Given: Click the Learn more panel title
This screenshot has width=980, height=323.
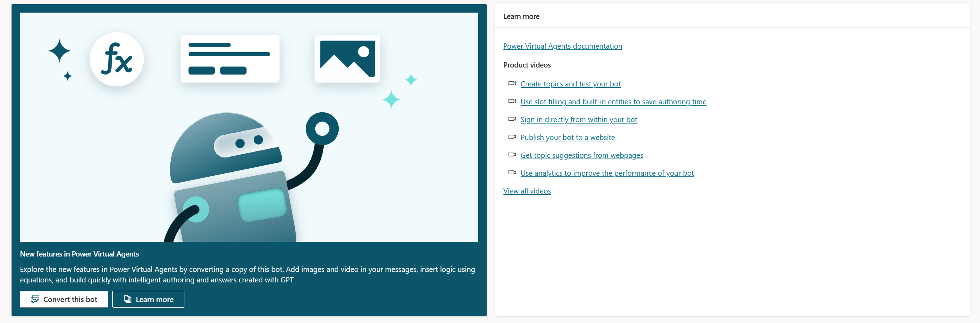Looking at the screenshot, I should pyautogui.click(x=521, y=16).
